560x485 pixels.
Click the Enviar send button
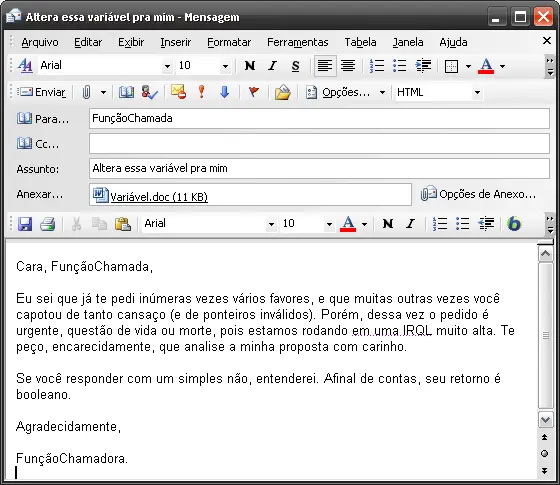coord(41,92)
